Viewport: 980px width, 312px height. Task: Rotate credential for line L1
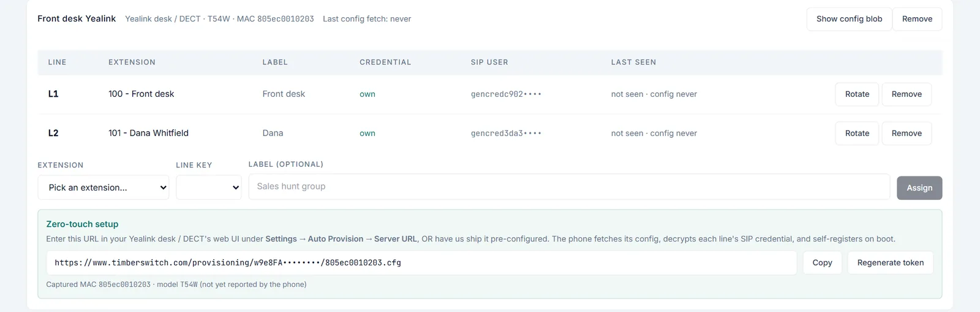click(x=857, y=94)
